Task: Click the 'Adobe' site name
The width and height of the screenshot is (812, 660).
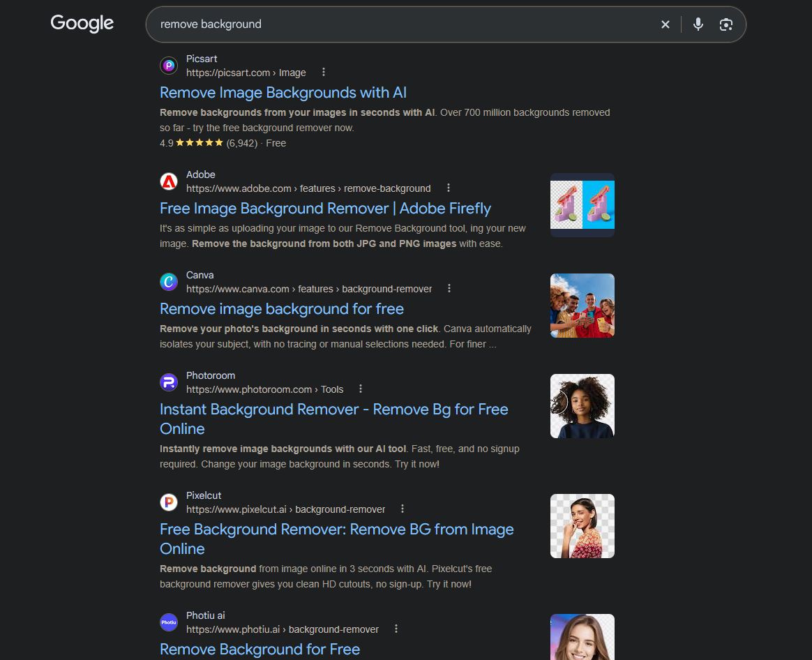Action: point(200,174)
